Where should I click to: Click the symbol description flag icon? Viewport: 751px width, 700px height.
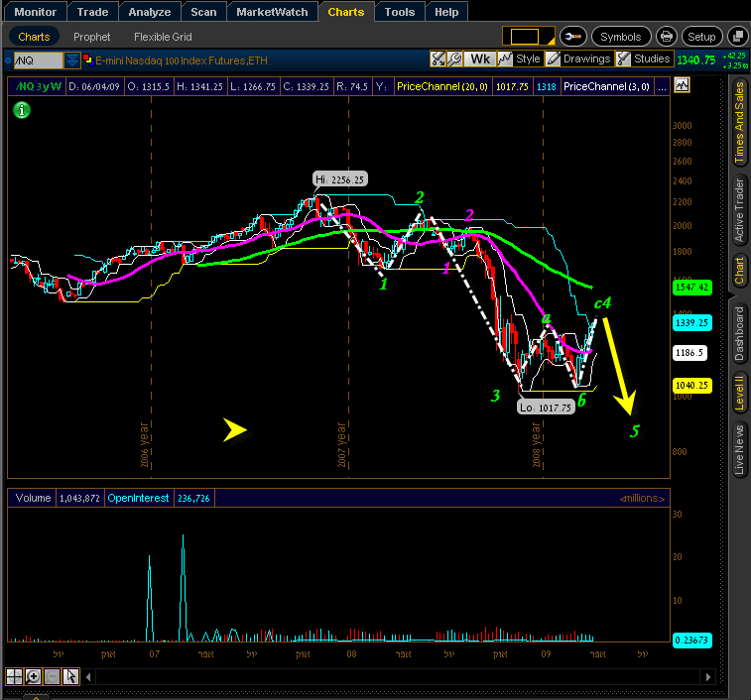[x=87, y=59]
